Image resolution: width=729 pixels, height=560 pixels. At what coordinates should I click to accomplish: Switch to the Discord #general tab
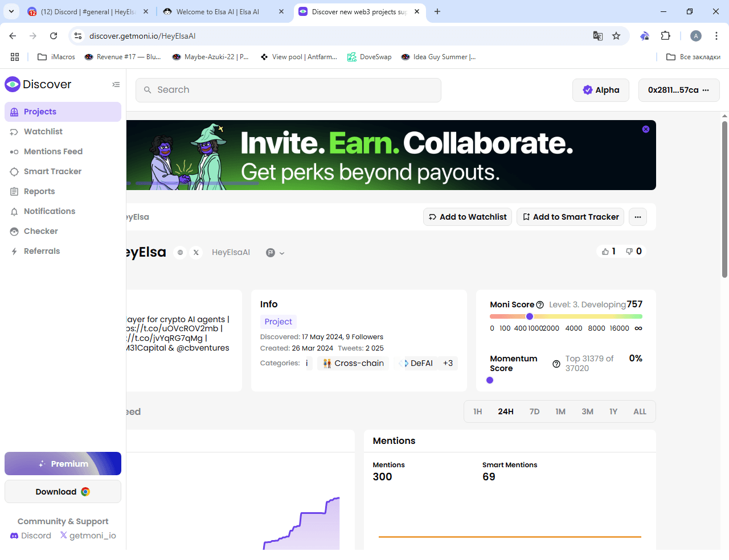[x=88, y=11]
